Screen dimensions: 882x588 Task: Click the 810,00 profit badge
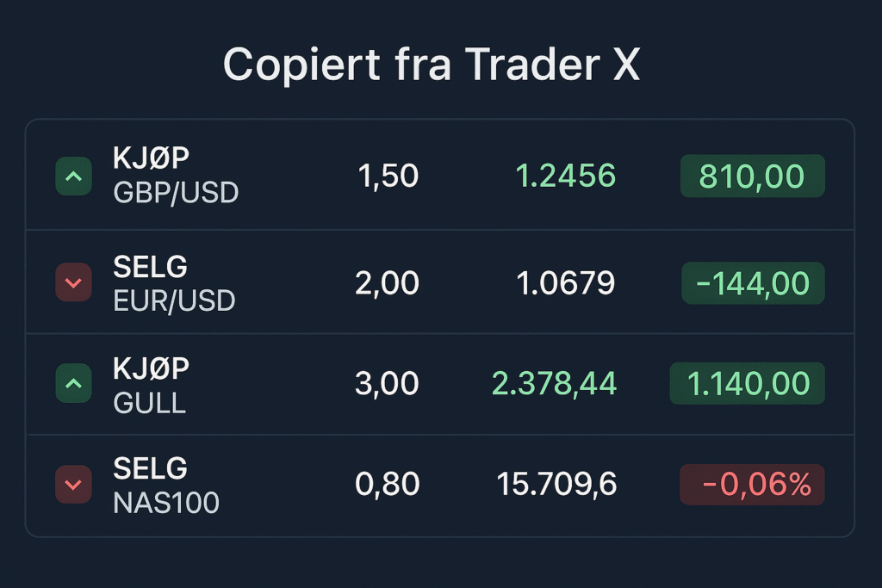point(752,176)
